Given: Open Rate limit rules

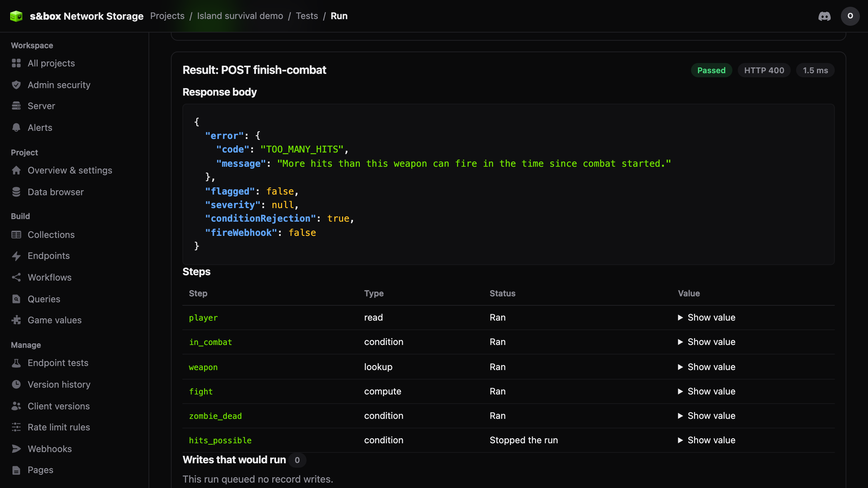Looking at the screenshot, I should 59,427.
